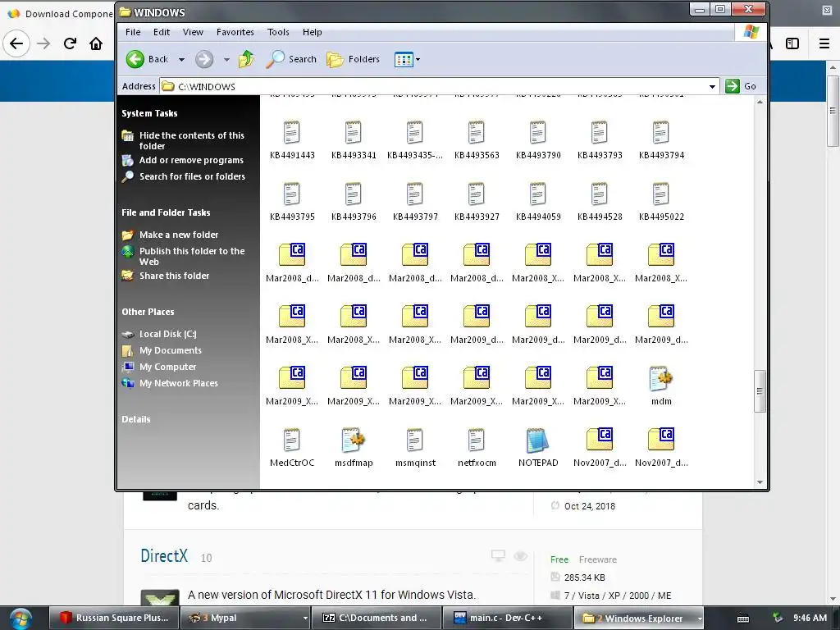Click Search for files or folders
This screenshot has width=840, height=630.
192,176
